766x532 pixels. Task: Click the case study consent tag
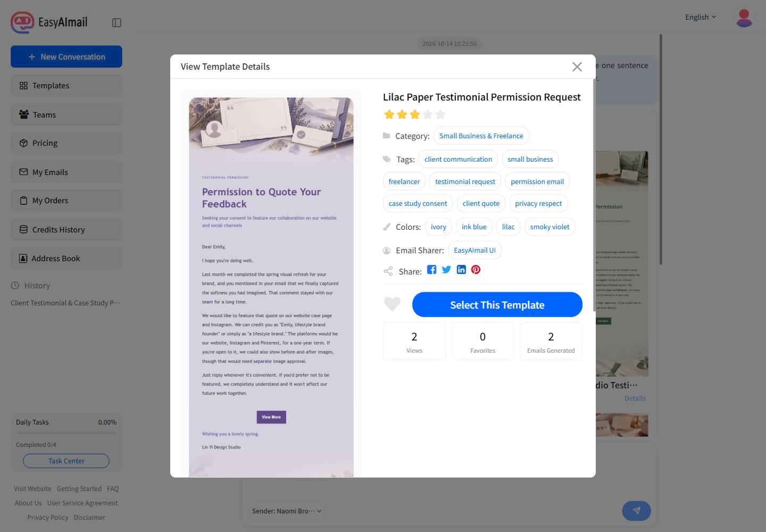[418, 203]
